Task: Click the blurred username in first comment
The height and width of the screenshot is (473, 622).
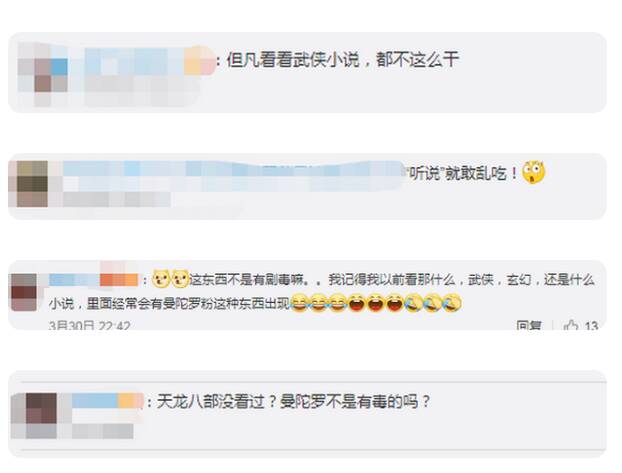Action: (x=150, y=60)
